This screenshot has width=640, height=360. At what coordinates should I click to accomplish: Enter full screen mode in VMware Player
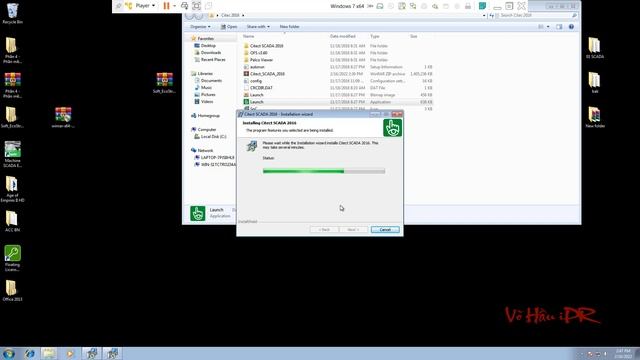click(196, 6)
